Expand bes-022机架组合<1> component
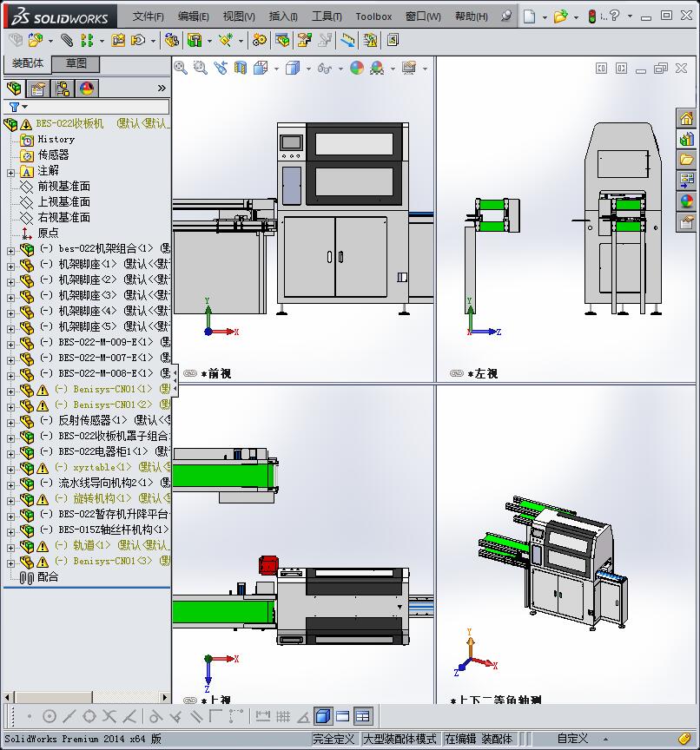700x750 pixels. tap(11, 251)
